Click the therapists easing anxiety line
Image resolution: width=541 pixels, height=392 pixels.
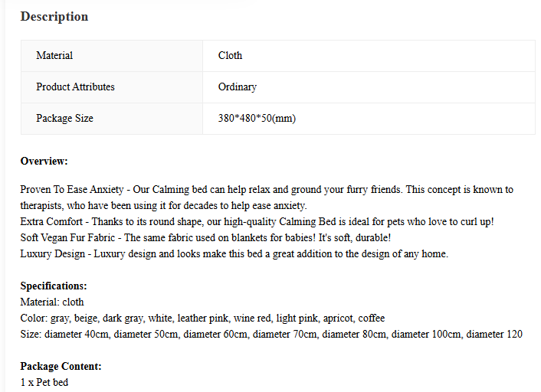coord(163,206)
